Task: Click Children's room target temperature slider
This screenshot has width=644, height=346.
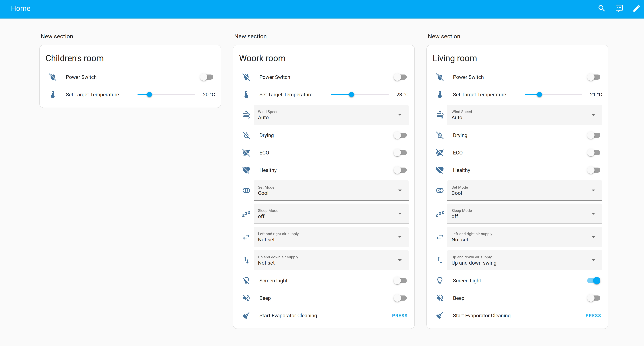Action: [166, 95]
